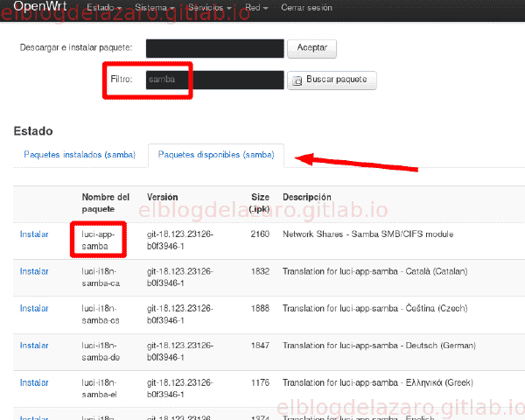Image resolution: width=525 pixels, height=420 pixels.
Task: Click the version text of luci-app-samba
Action: click(179, 240)
